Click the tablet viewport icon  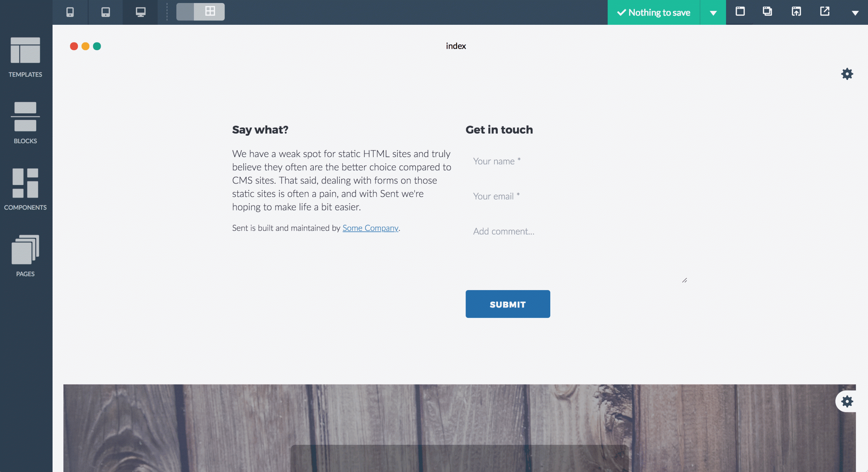click(105, 11)
